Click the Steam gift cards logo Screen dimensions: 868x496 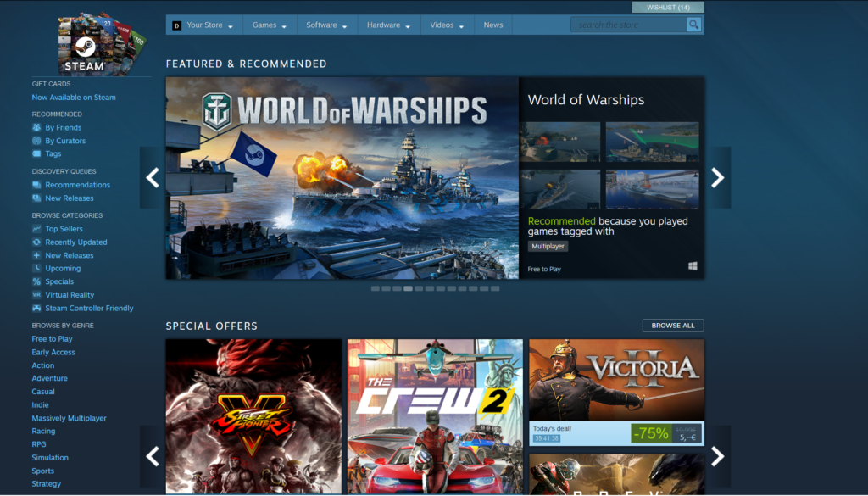(102, 44)
